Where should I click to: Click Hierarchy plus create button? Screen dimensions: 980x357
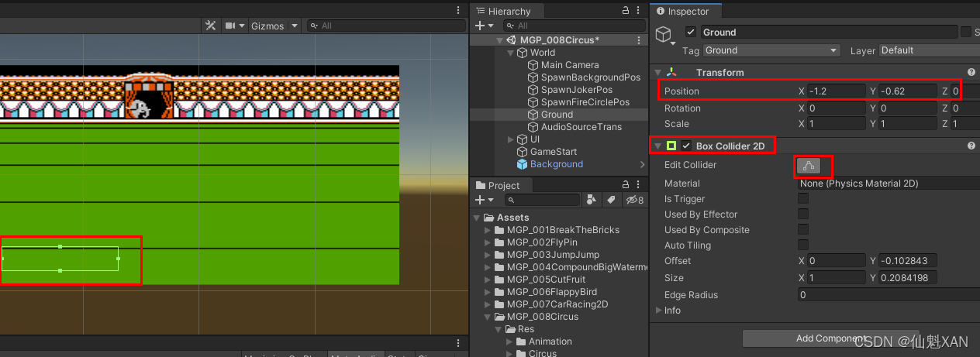coord(483,26)
